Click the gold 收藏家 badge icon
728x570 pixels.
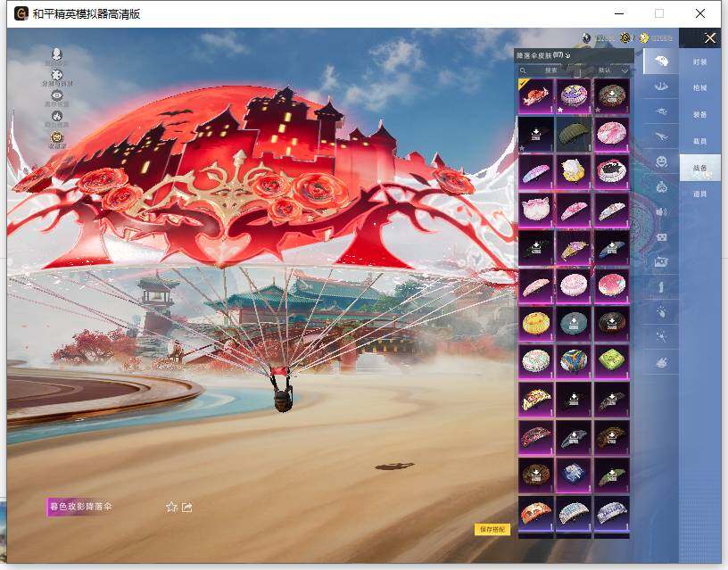pyautogui.click(x=56, y=137)
